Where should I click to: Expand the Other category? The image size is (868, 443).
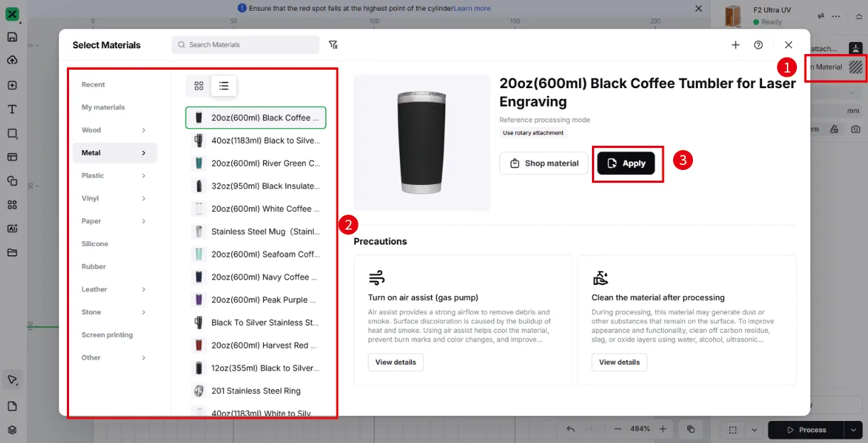(x=144, y=358)
